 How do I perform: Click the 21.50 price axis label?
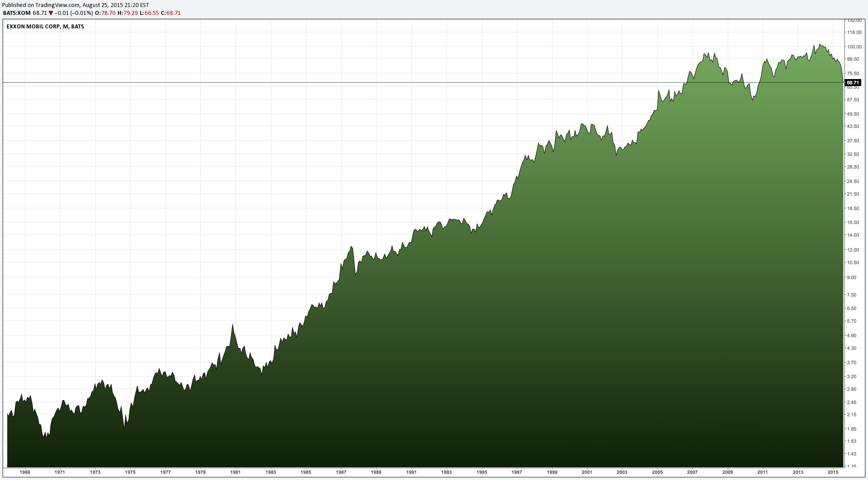pyautogui.click(x=853, y=194)
